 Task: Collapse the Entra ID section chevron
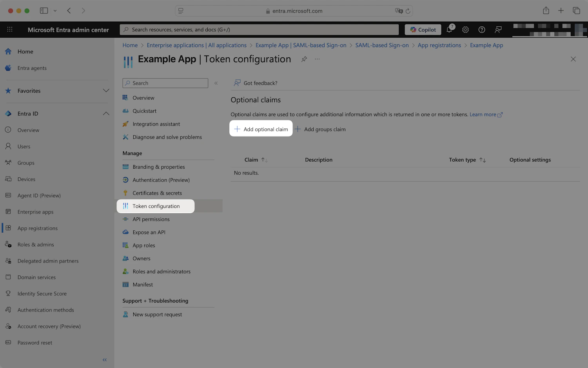point(106,113)
